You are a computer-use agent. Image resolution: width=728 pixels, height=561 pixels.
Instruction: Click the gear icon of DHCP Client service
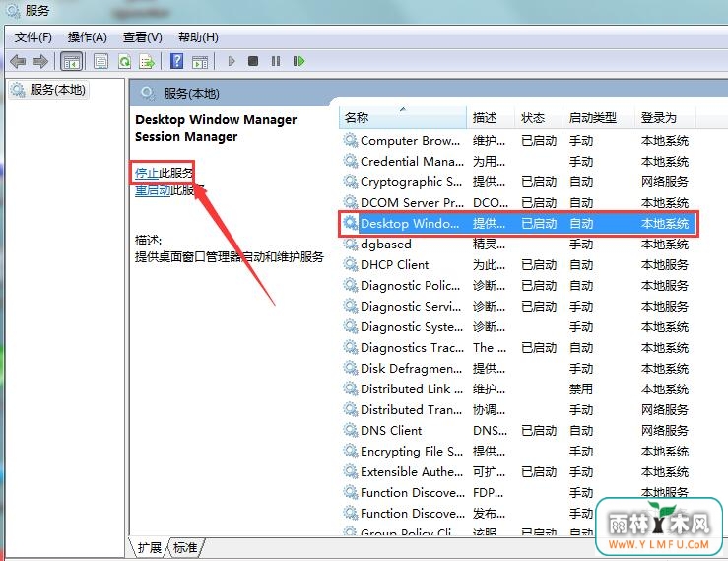(350, 264)
